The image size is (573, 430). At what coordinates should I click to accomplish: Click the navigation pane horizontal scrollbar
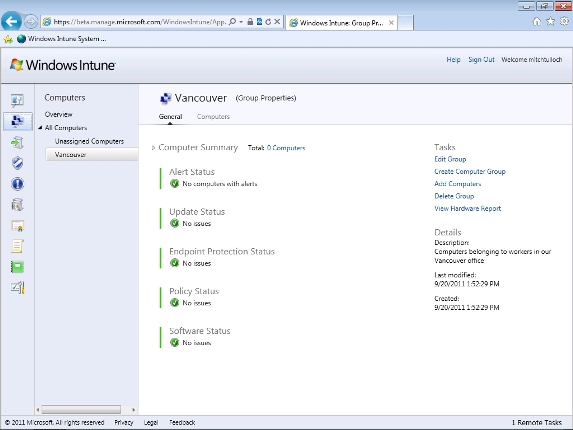81,410
